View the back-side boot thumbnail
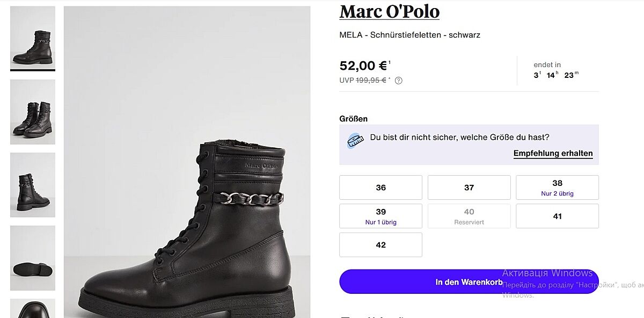The image size is (644, 318). click(x=33, y=185)
